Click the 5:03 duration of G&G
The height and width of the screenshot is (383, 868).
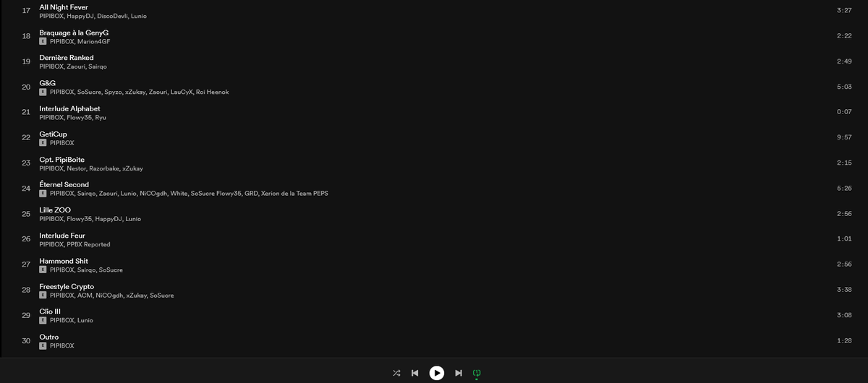coord(843,87)
